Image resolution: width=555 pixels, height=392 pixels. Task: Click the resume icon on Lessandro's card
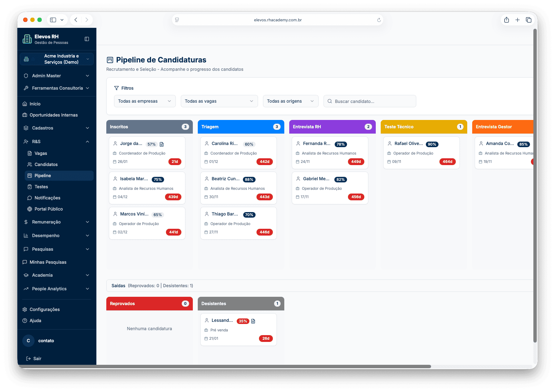click(253, 321)
